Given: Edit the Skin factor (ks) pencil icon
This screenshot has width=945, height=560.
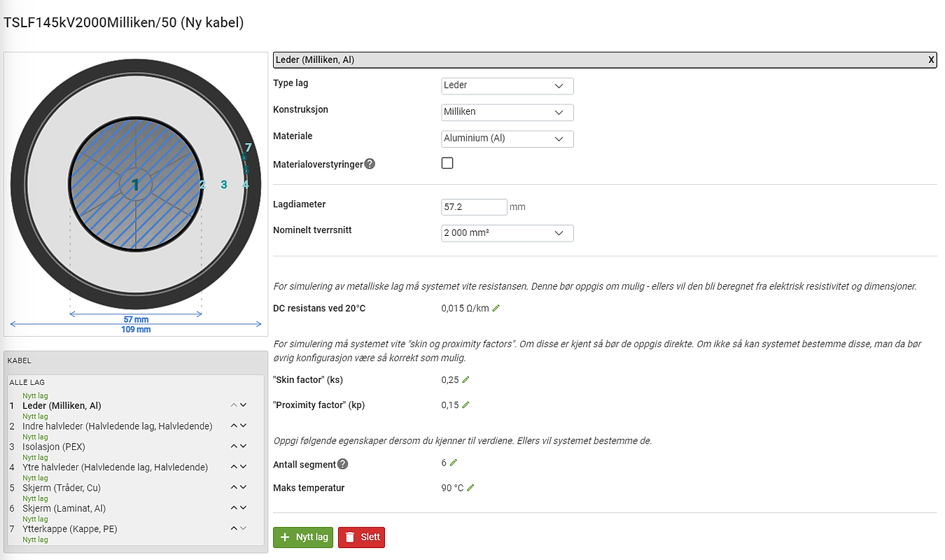Looking at the screenshot, I should [465, 379].
